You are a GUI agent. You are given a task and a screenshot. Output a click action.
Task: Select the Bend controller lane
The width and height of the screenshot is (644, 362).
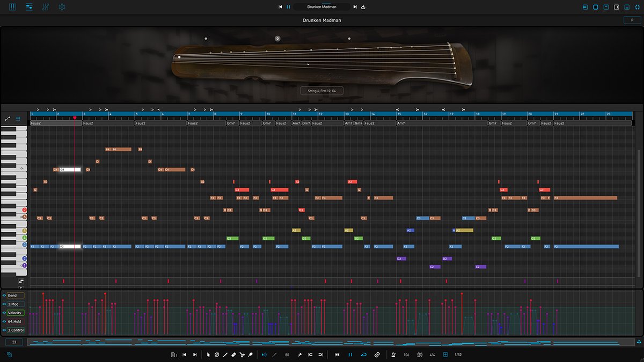coord(16,295)
